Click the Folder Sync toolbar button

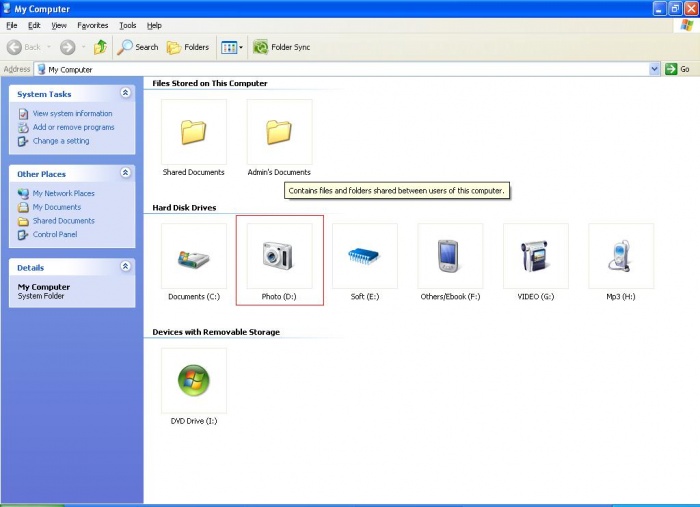(x=281, y=47)
